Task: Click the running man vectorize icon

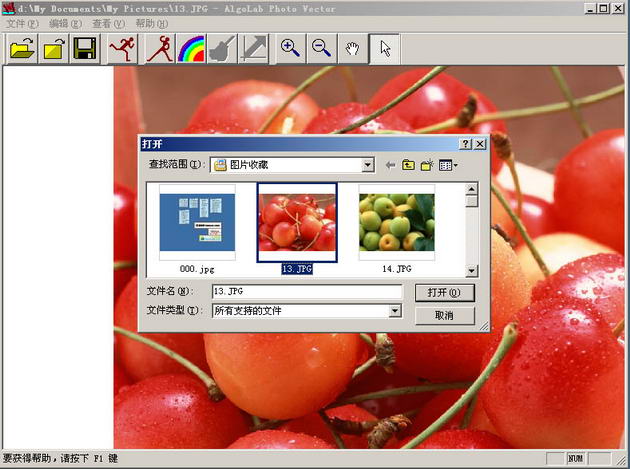Action: [x=123, y=49]
